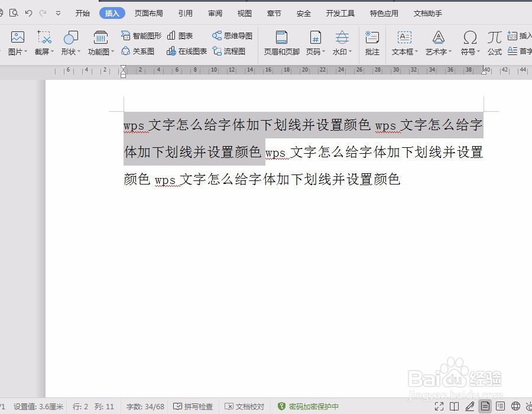Open the 页面布局 (Page Layout) tab
Image resolution: width=532 pixels, height=414 pixels.
[148, 13]
